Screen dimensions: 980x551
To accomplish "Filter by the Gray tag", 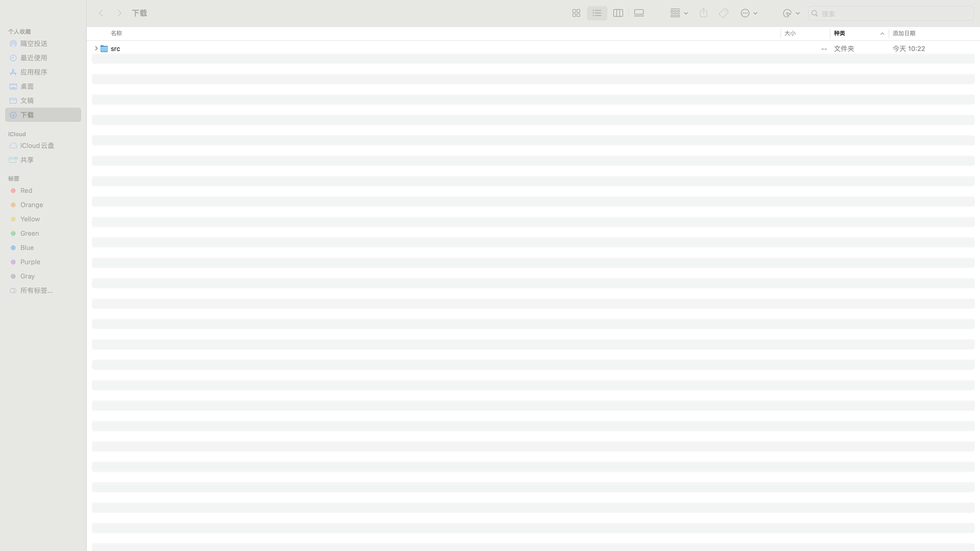I will click(x=43, y=276).
